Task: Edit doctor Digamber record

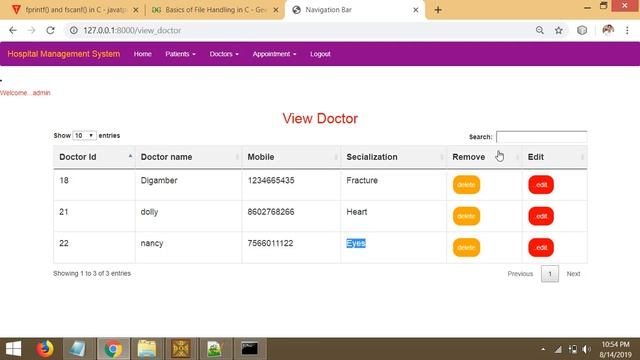Action: click(541, 185)
